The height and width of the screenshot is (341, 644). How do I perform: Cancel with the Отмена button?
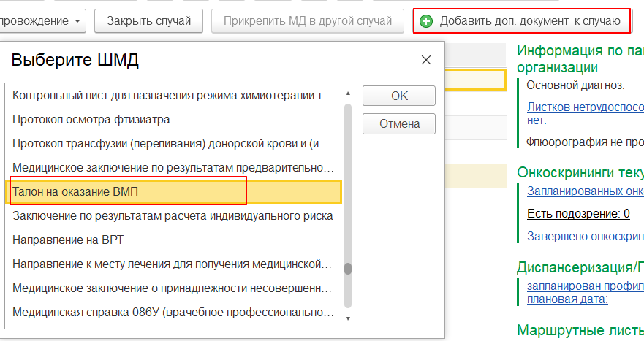tap(399, 123)
